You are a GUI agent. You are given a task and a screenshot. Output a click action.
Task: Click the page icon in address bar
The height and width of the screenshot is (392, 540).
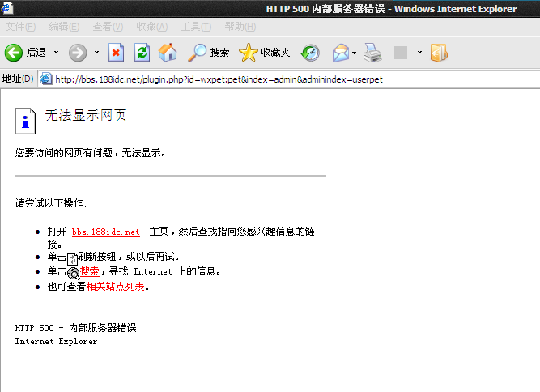coord(46,79)
